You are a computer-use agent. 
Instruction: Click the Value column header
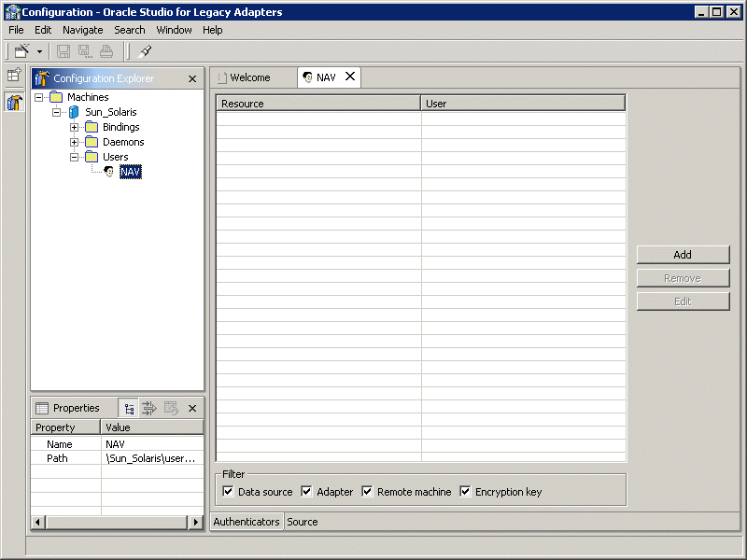[152, 427]
